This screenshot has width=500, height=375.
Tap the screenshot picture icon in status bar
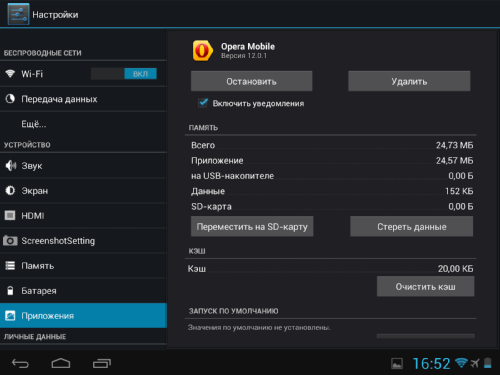pos(397,364)
